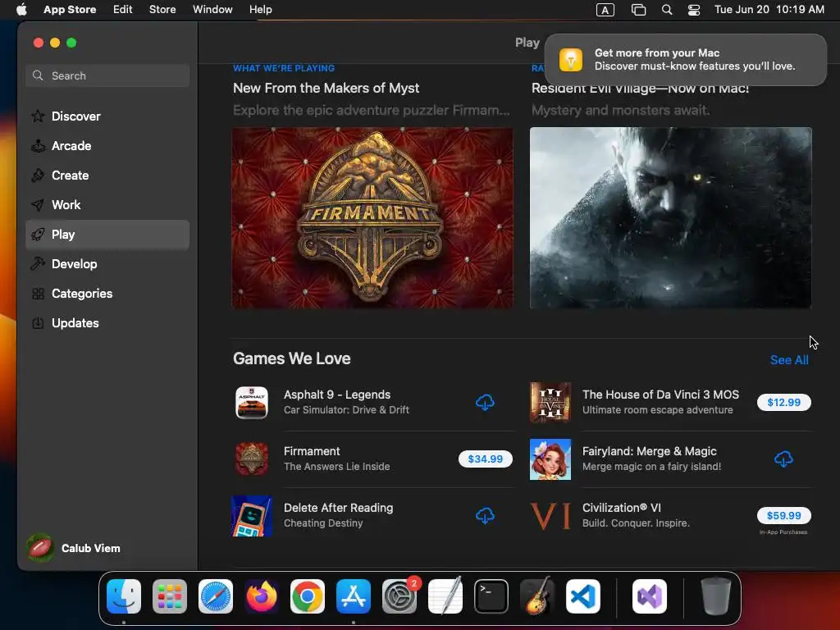Screen dimensions: 840x630
Task: Buy Firmament for $34.99
Action: tap(486, 459)
